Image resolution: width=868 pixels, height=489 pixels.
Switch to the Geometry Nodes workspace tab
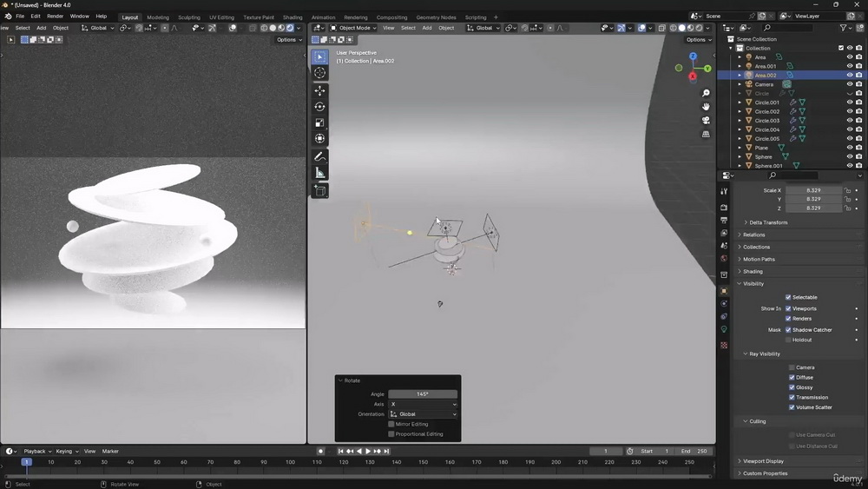click(x=436, y=17)
